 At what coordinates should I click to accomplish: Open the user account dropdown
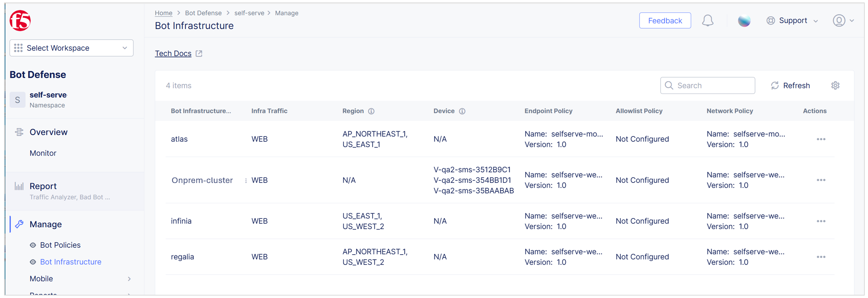coord(843,21)
